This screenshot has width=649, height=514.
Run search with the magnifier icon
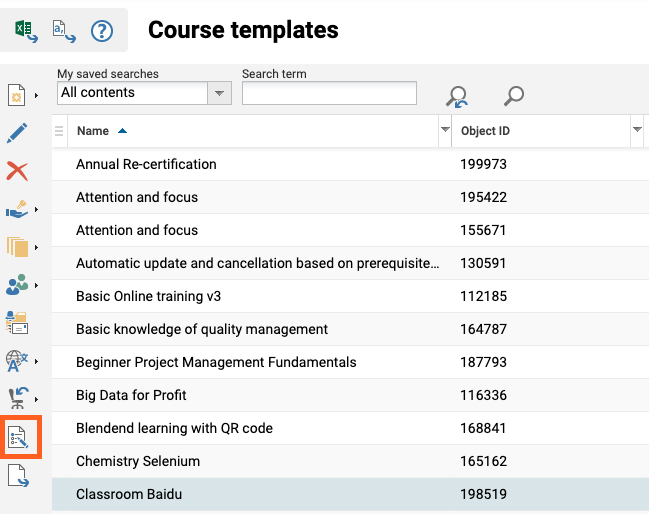point(514,96)
